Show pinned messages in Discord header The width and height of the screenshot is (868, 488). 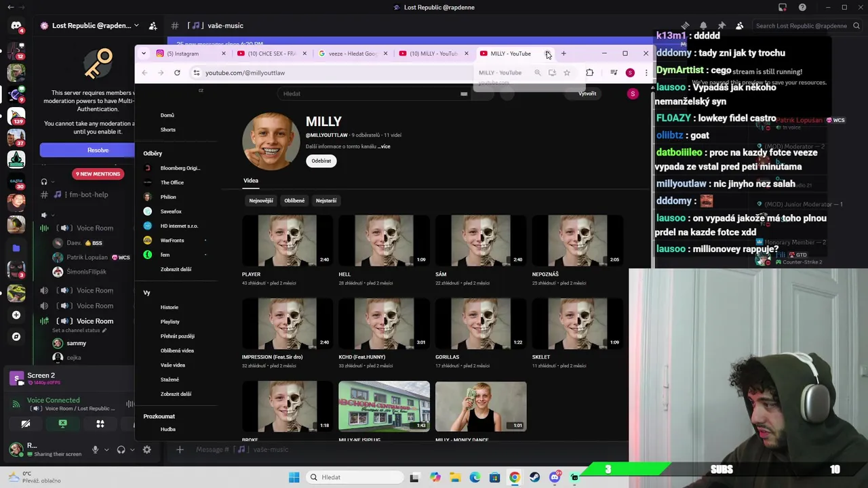722,26
